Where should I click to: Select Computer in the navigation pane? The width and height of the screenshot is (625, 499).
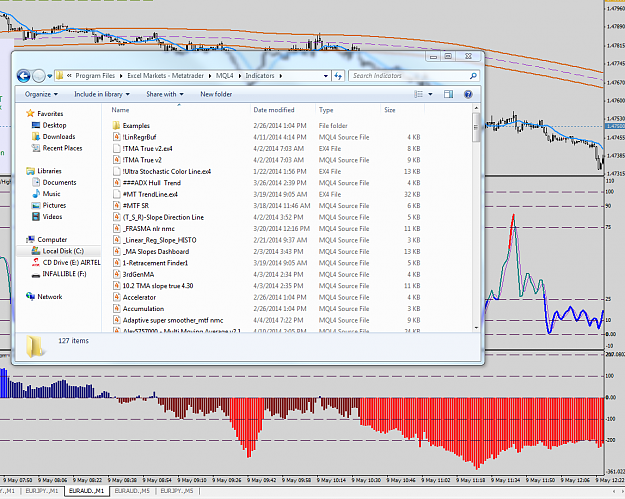point(52,240)
